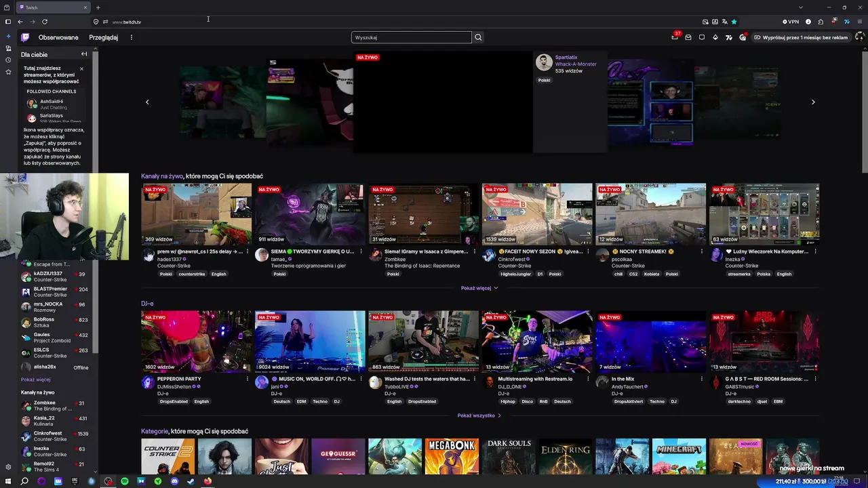Go to previous carousel stream
868x488 pixels.
click(147, 102)
